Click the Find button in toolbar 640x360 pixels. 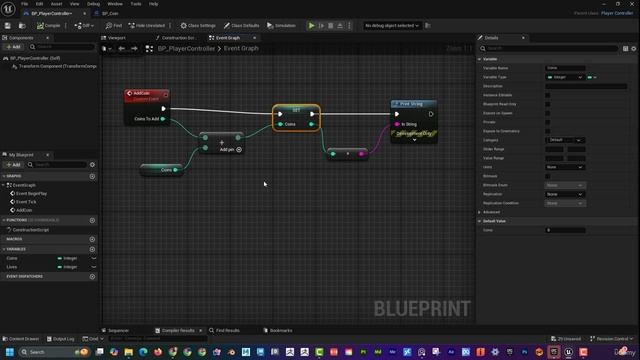[x=113, y=26]
